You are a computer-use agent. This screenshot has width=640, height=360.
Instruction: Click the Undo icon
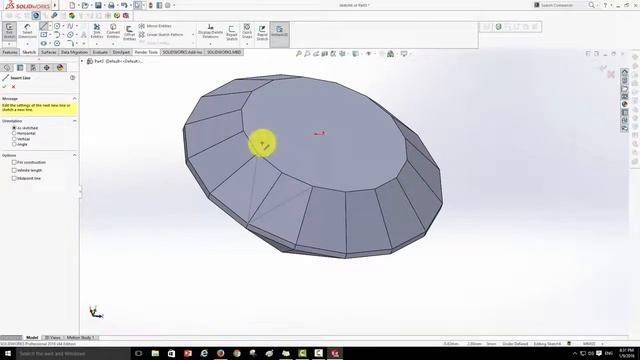click(124, 5)
